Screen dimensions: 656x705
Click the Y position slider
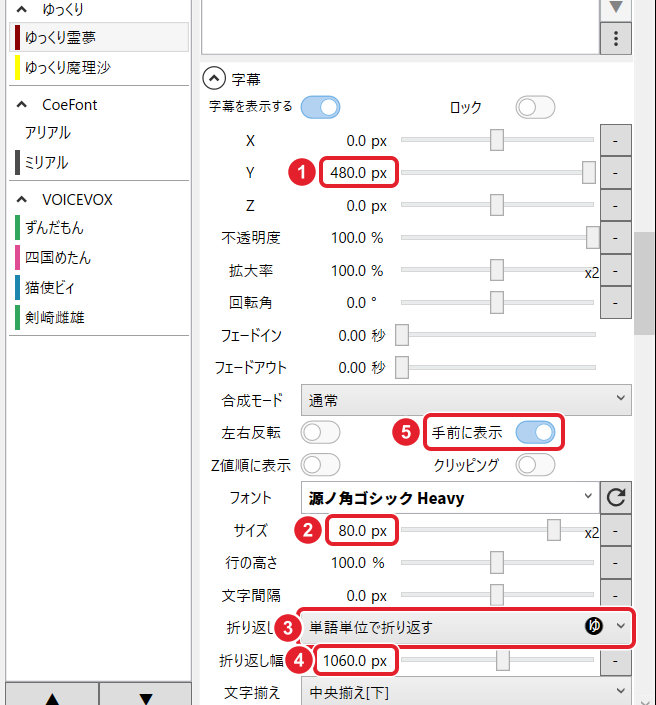(x=497, y=172)
